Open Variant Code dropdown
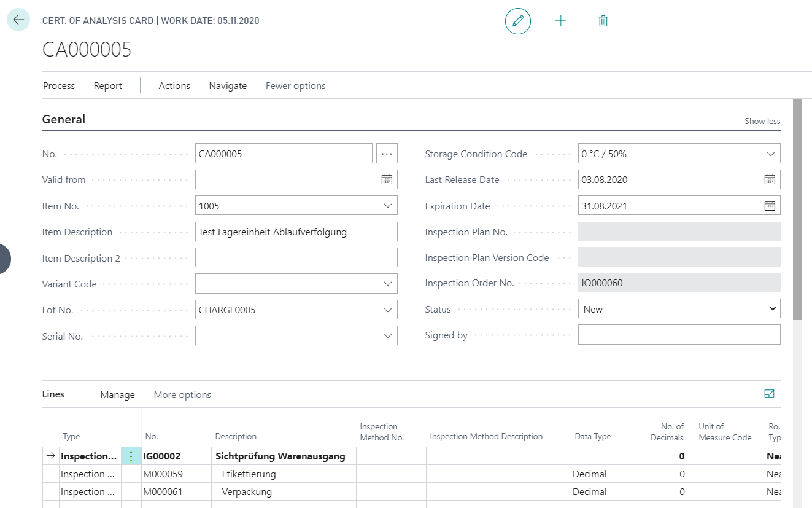The height and width of the screenshot is (508, 812). click(387, 284)
